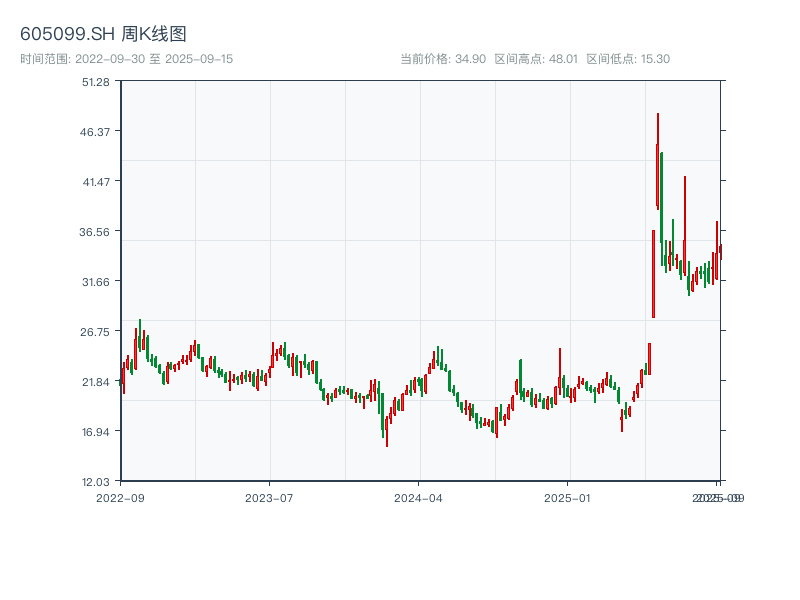Viewport: 800px width, 600px height.
Task: Click the period high label 区间高点: 48.01
Action: click(536, 59)
